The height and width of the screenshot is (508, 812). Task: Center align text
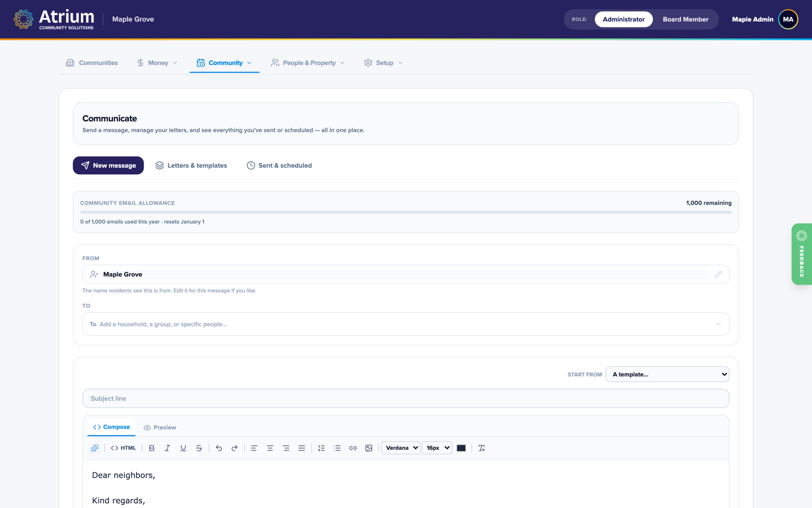[x=270, y=448]
